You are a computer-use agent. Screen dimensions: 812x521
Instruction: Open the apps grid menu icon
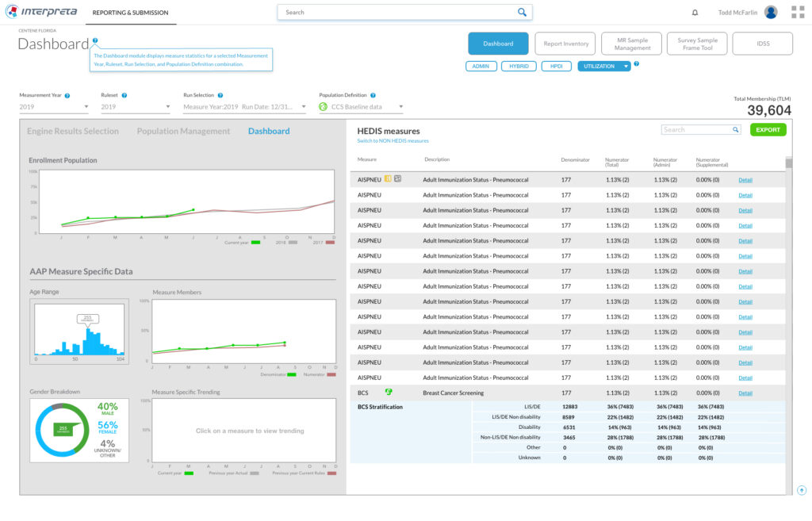[797, 13]
